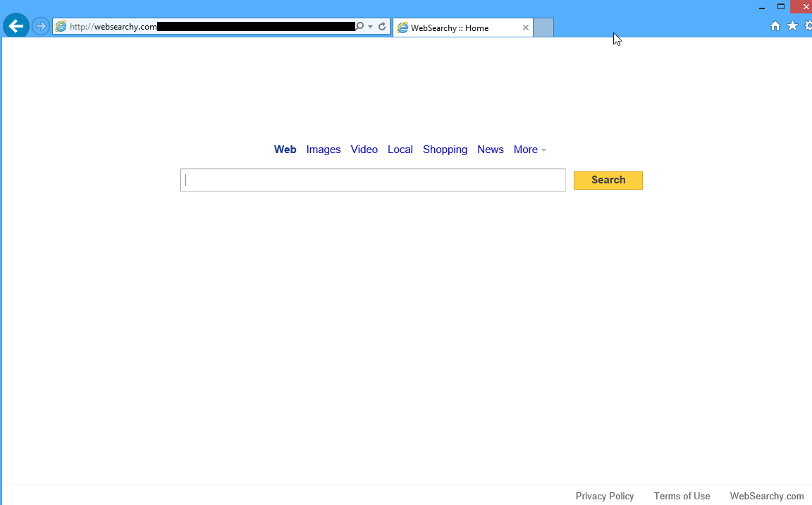
Task: Click the websearchy.com URL in address bar
Action: [113, 27]
